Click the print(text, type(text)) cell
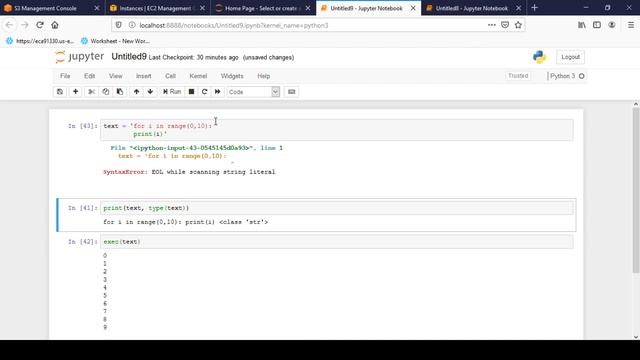The width and height of the screenshot is (640, 360). [x=337, y=208]
